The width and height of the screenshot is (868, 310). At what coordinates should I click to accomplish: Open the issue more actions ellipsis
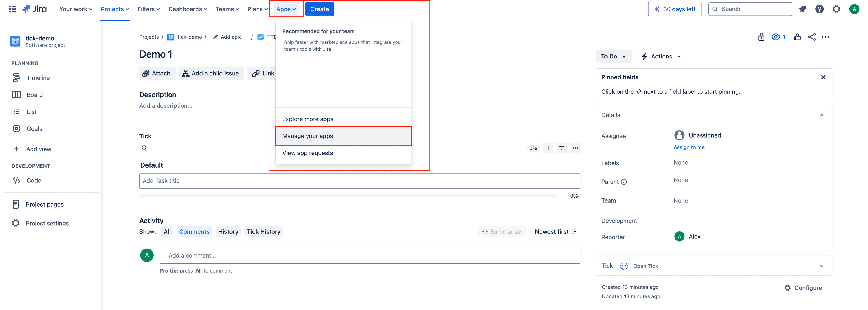tap(826, 37)
